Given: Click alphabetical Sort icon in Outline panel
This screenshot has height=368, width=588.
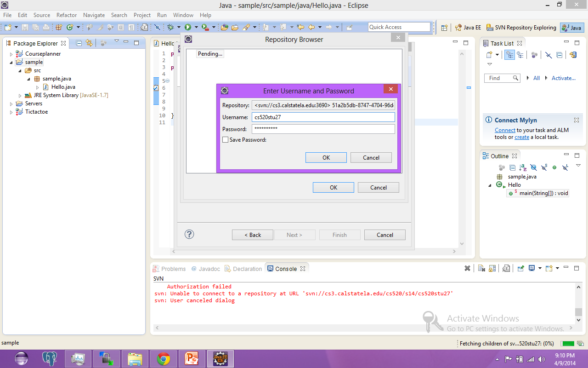Looking at the screenshot, I should pyautogui.click(x=523, y=168).
